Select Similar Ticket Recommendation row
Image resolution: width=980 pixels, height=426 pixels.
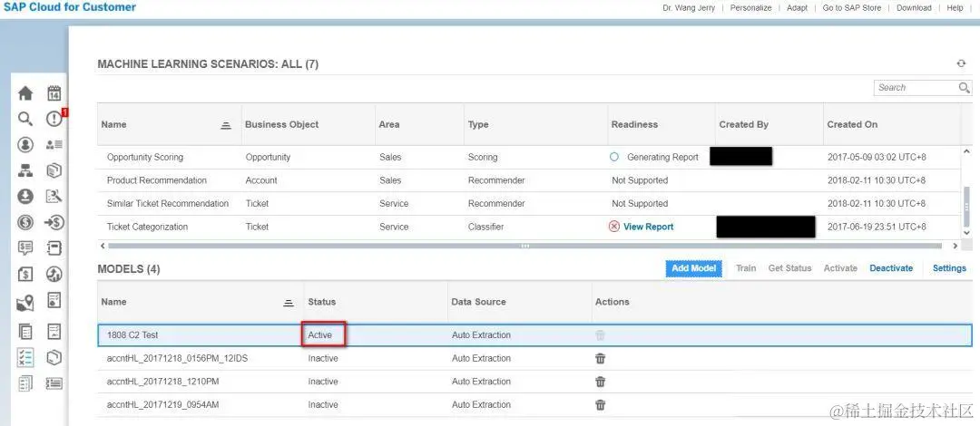point(528,204)
